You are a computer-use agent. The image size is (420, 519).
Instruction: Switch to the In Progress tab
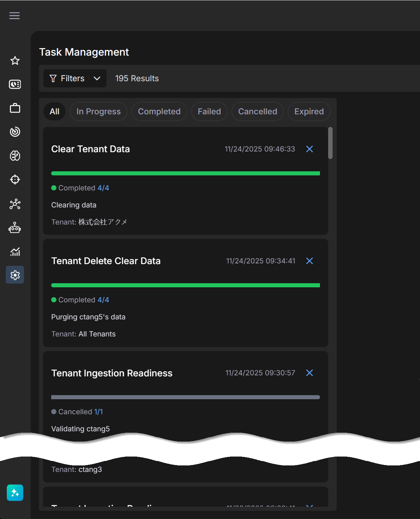coord(98,112)
